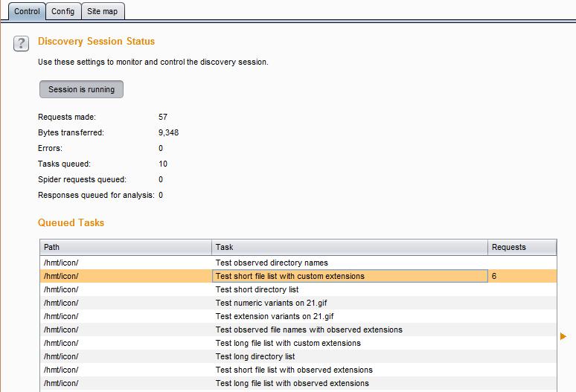Image resolution: width=576 pixels, height=392 pixels.
Task: Select the Test short directory list task
Action: coord(257,289)
